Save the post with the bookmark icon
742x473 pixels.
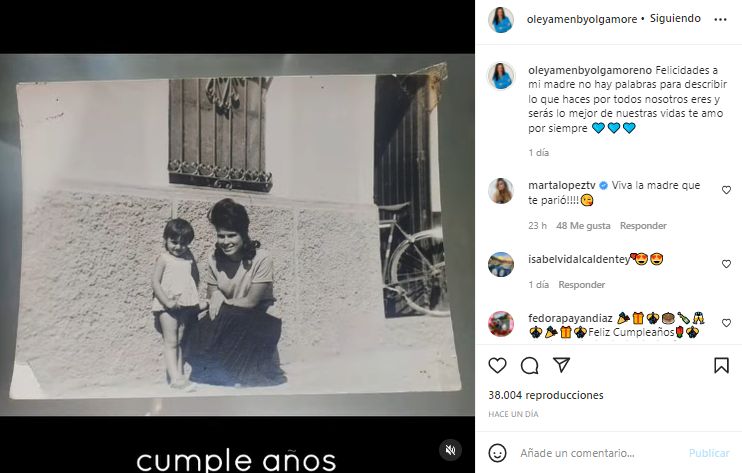[721, 365]
